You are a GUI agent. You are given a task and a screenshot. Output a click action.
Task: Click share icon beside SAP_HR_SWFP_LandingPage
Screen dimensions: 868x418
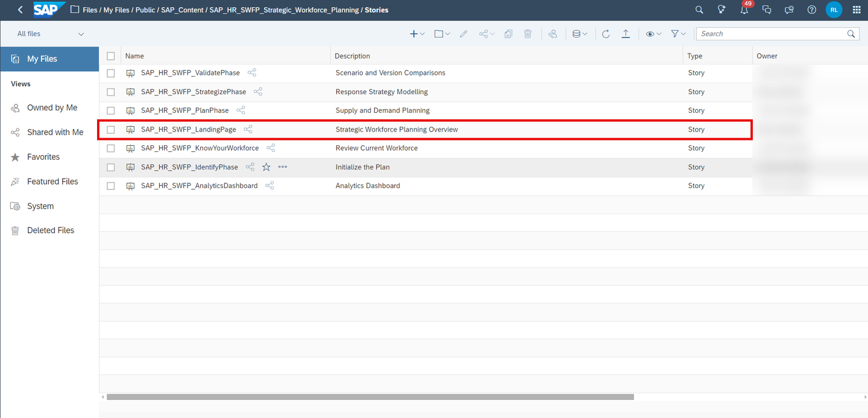pyautogui.click(x=248, y=130)
